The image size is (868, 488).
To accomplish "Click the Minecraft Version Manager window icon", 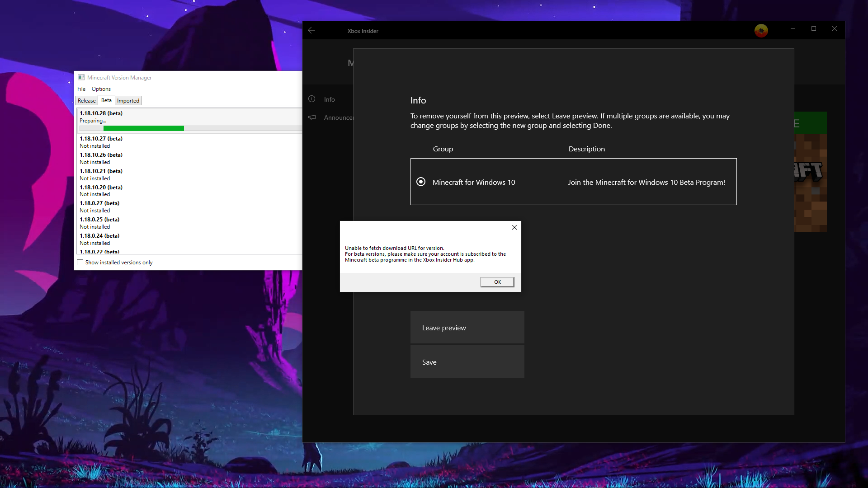I will [x=82, y=77].
